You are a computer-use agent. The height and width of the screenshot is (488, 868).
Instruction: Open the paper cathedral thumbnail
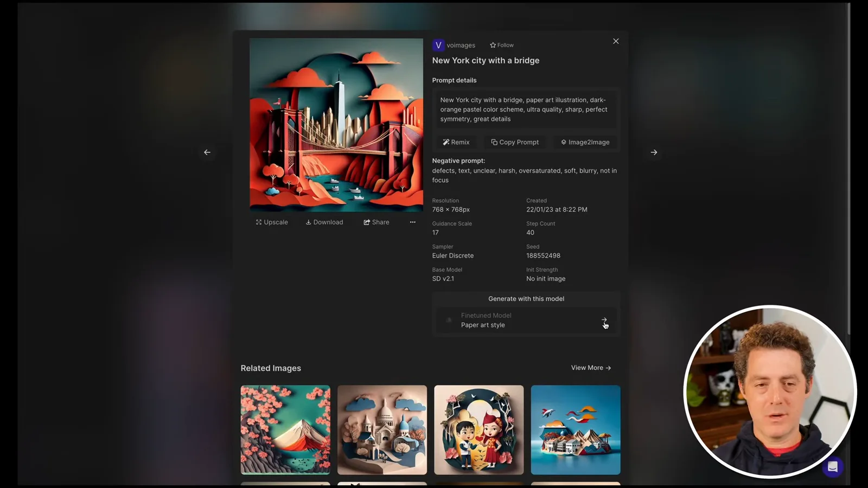point(382,430)
